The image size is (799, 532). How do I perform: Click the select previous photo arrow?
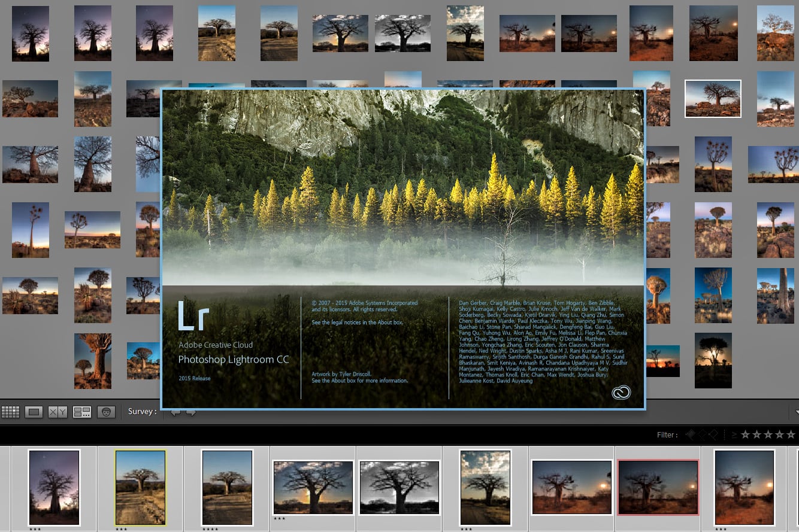[175, 412]
